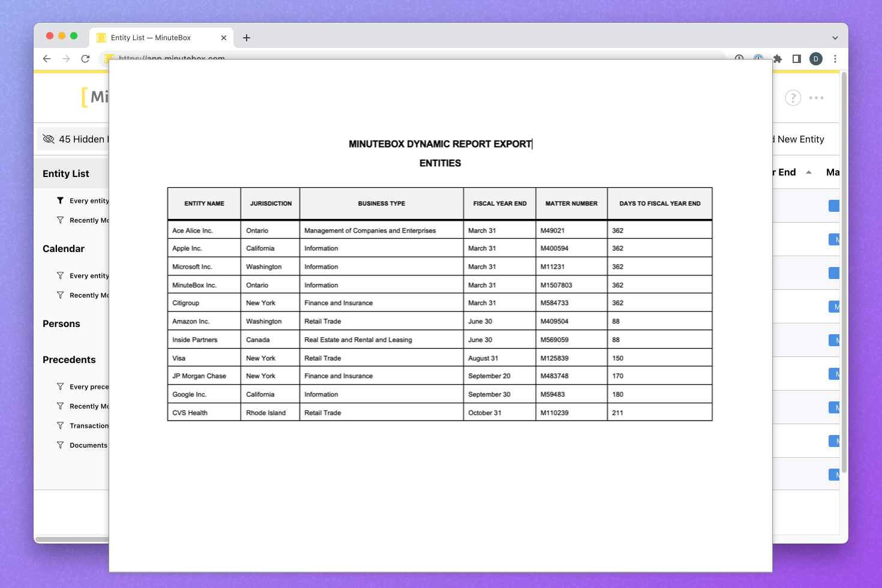
Task: Click the help question mark icon
Action: 793,98
